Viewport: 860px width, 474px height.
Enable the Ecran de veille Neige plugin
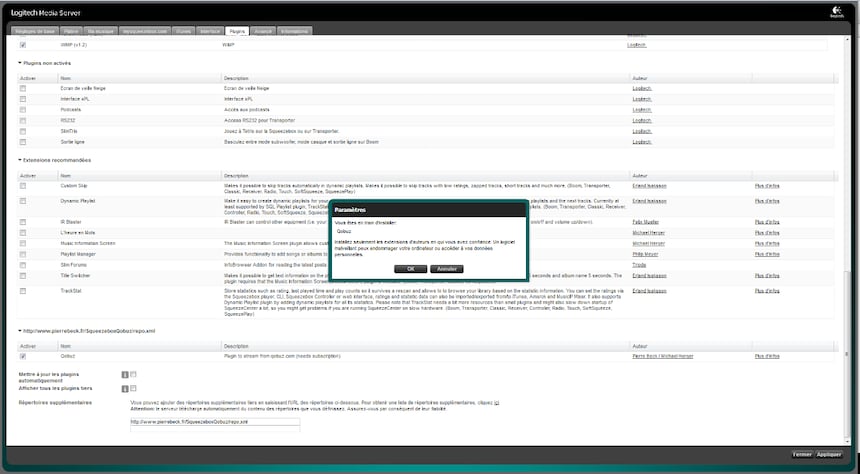coord(23,88)
